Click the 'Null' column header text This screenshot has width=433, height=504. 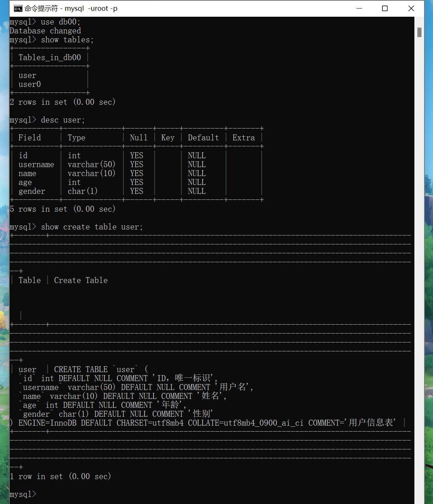coord(138,137)
